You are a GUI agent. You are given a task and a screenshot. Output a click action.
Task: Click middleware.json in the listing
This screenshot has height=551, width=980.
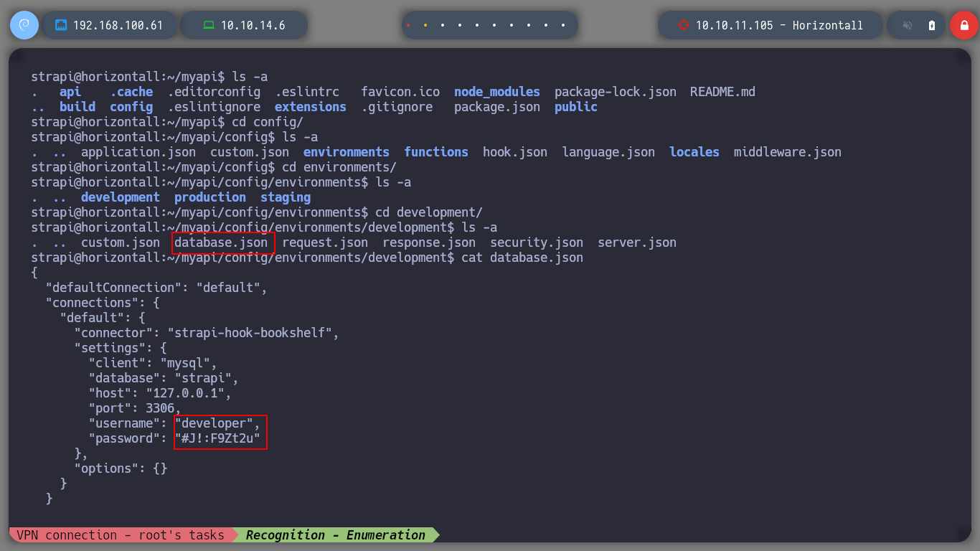[788, 152]
